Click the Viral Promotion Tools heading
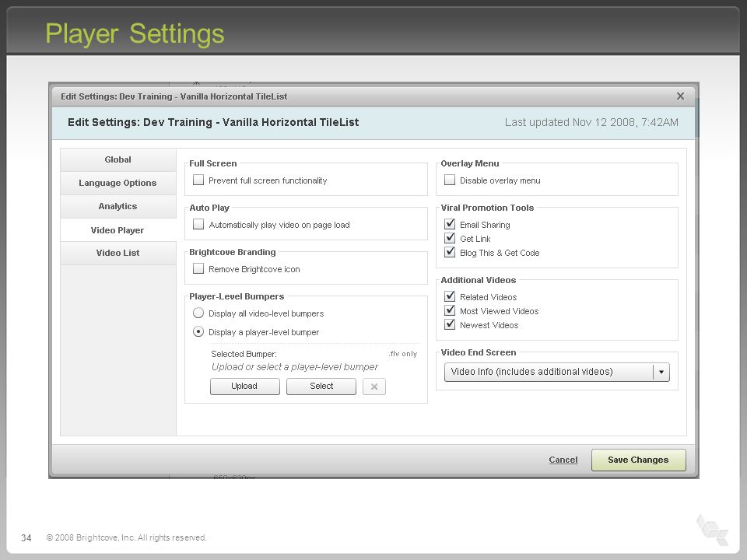 coord(487,208)
